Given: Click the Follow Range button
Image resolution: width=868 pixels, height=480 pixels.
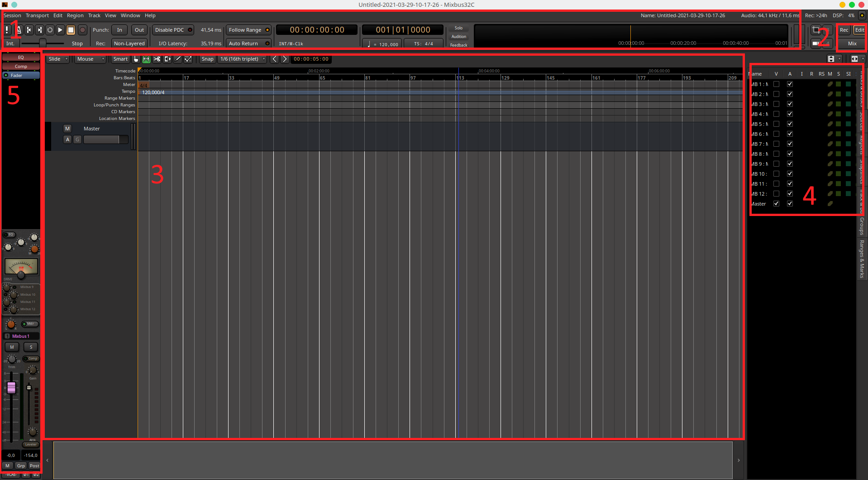Looking at the screenshot, I should coord(248,30).
